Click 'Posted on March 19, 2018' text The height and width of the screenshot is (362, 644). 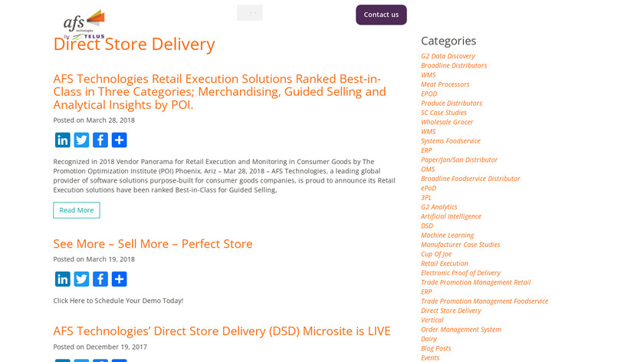(94, 259)
